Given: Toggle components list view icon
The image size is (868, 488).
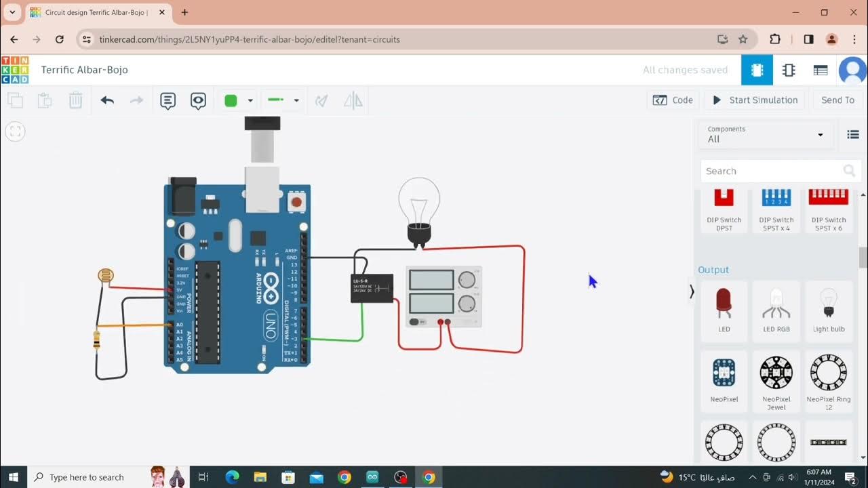Looking at the screenshot, I should 853,134.
